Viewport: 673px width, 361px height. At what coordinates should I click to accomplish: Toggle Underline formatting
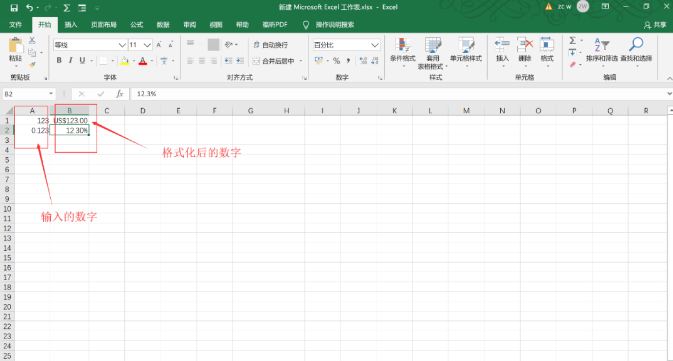coord(82,61)
